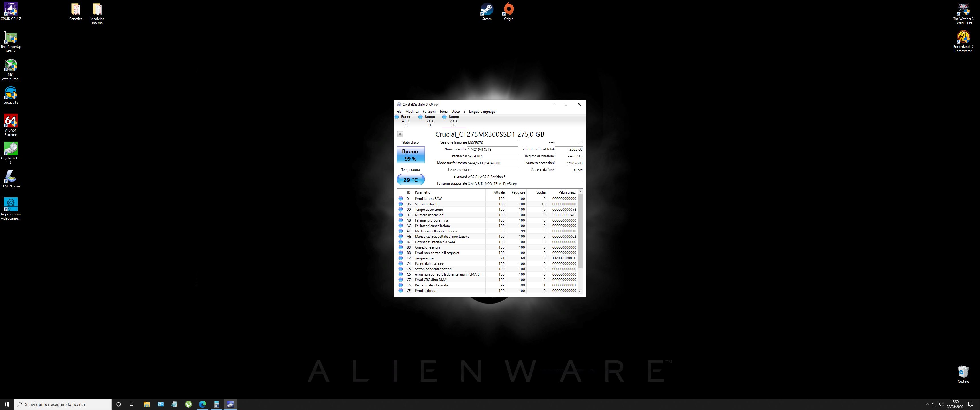The width and height of the screenshot is (980, 410).
Task: Click the serial number field
Action: (492, 149)
